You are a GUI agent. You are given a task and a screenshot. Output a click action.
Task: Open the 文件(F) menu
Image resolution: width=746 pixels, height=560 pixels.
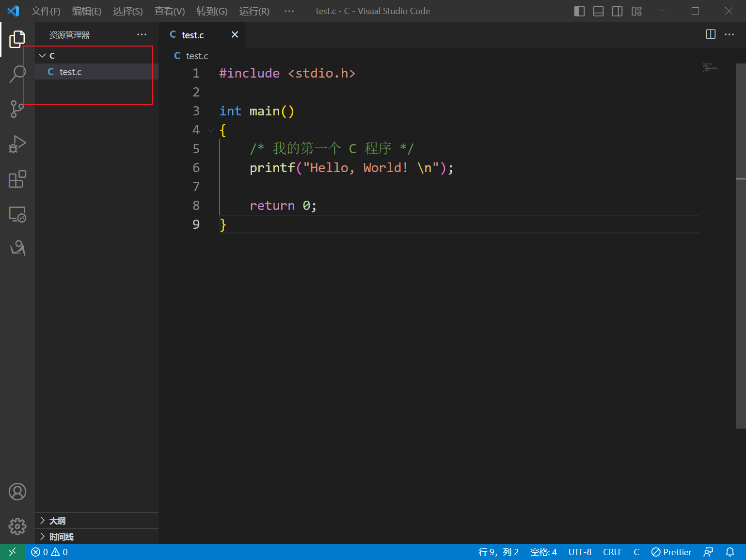(46, 11)
